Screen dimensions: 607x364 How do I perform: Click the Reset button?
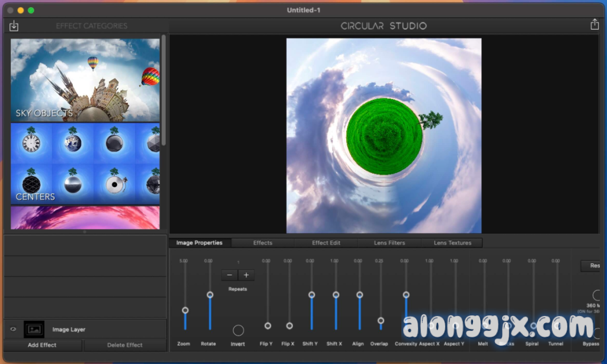point(593,266)
